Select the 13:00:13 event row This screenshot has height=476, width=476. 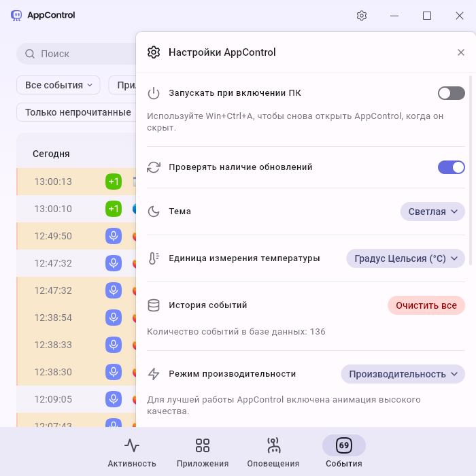[x=76, y=182]
